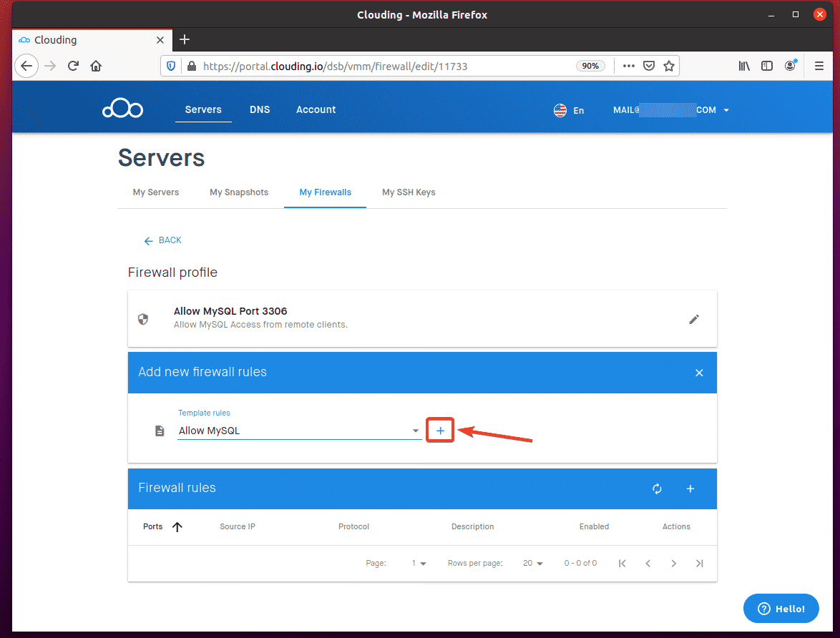The height and width of the screenshot is (638, 840).
Task: Bookmark this page with star icon
Action: [x=669, y=66]
